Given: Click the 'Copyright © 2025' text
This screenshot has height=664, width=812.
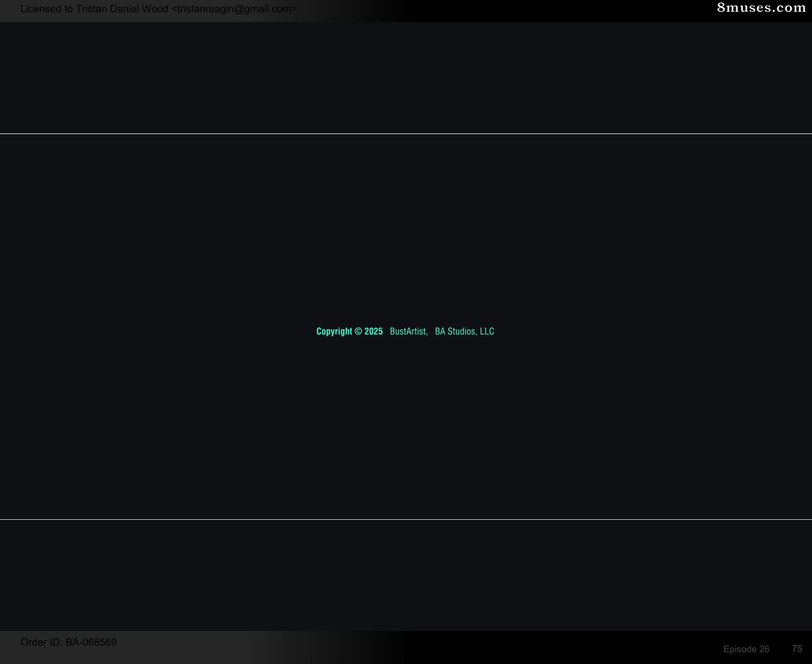Looking at the screenshot, I should point(350,332).
